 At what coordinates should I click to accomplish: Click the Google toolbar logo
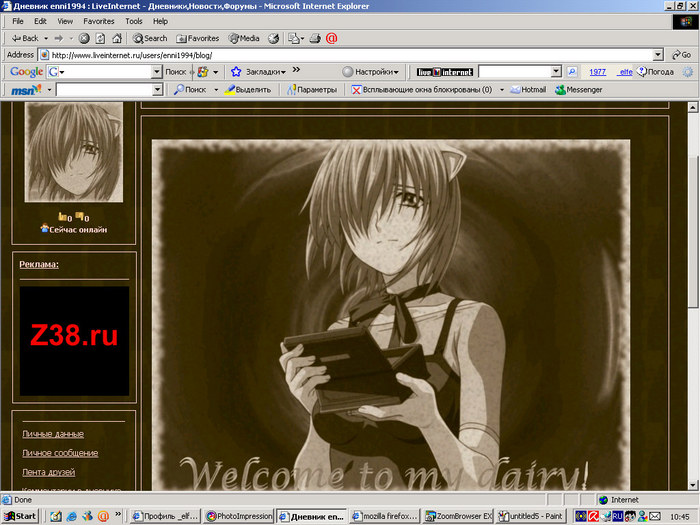click(26, 71)
